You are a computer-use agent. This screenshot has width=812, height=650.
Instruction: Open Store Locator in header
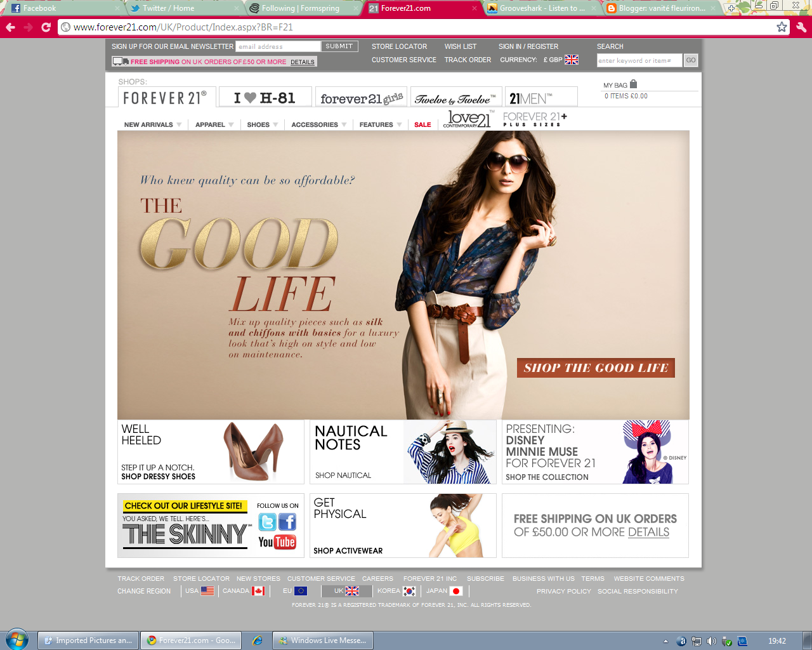[x=399, y=46]
